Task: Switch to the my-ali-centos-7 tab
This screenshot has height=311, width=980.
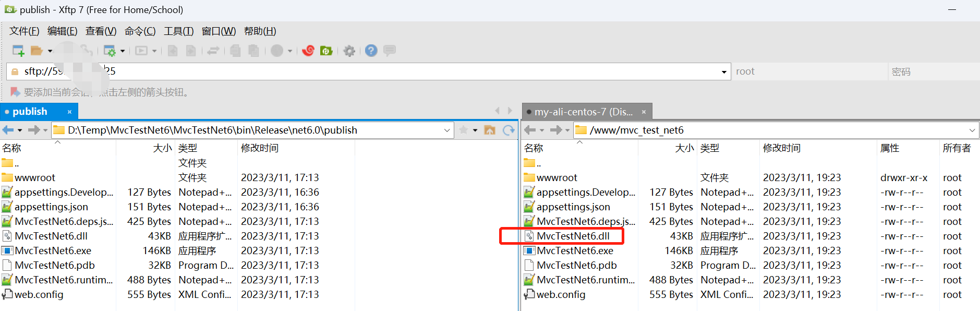Action: [x=583, y=112]
